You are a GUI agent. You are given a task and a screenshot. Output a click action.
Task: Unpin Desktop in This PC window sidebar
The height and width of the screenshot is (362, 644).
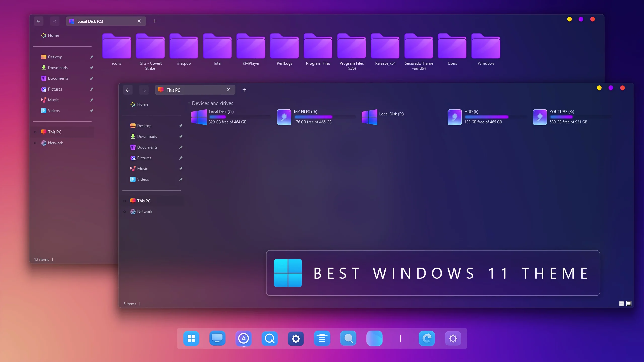[181, 126]
